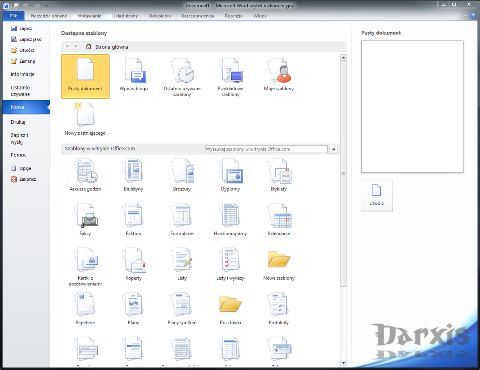Open the Protokoły template category
Image resolution: width=480 pixels, height=370 pixels.
pos(279,308)
